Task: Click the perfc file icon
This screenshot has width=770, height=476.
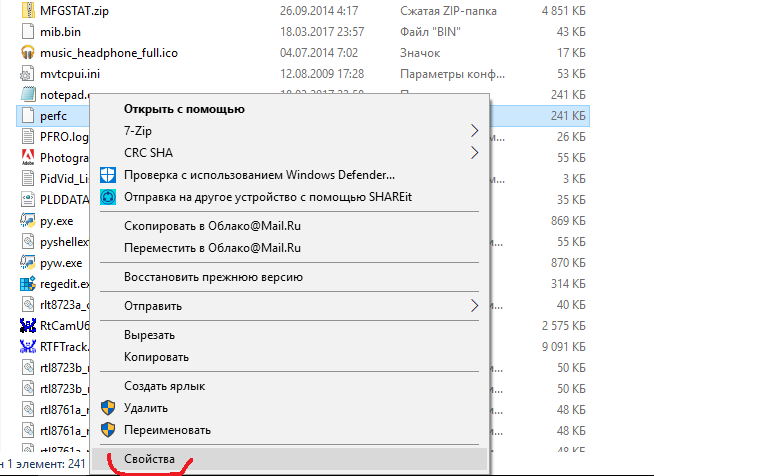Action: pos(28,116)
